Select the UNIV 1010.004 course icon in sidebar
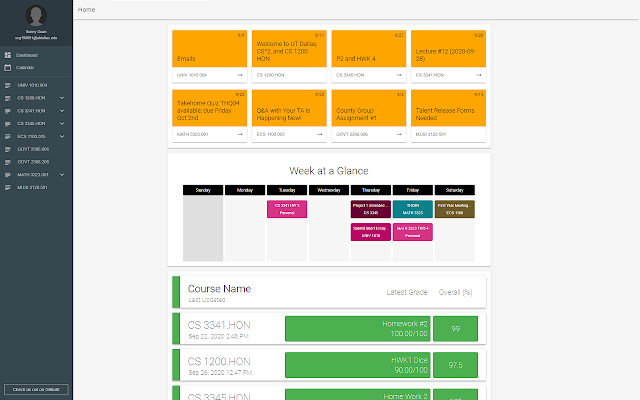 pos(7,85)
